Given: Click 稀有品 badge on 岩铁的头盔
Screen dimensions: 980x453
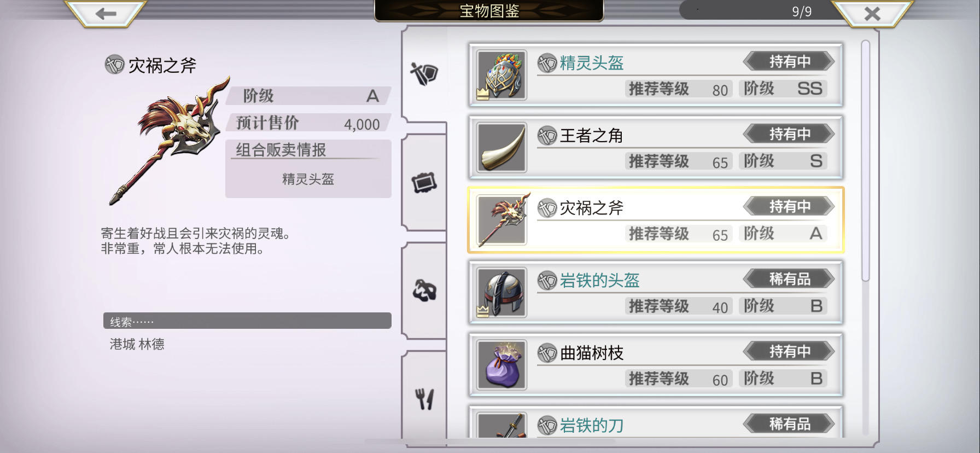Looking at the screenshot, I should 789,279.
